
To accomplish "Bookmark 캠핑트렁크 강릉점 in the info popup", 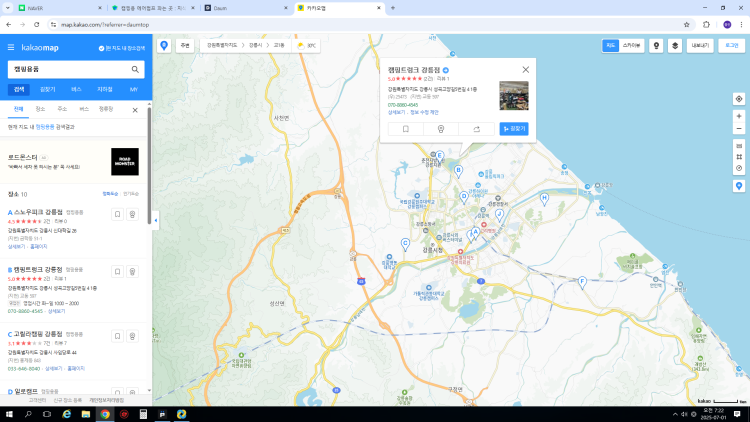I will (x=406, y=129).
